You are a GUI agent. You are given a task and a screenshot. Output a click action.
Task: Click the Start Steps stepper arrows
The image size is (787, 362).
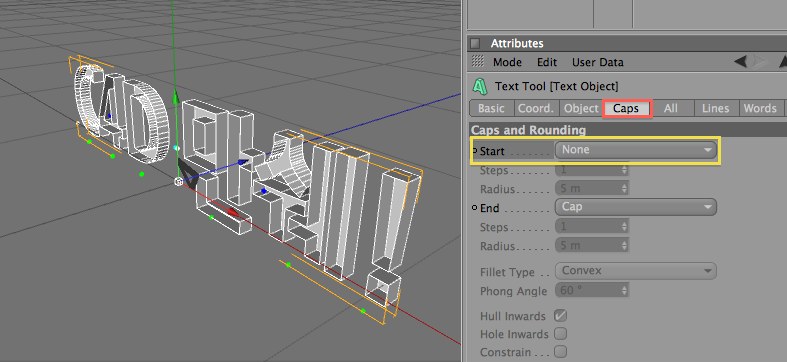(x=625, y=170)
